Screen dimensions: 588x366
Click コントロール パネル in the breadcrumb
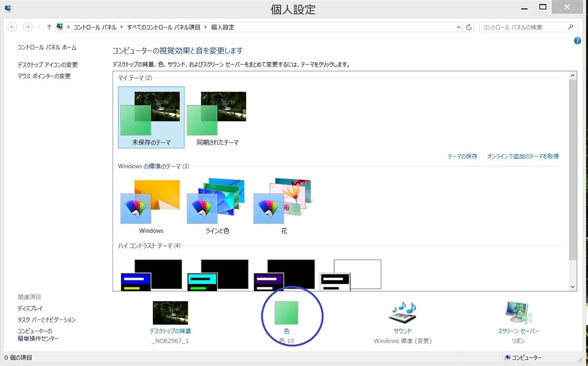point(95,28)
